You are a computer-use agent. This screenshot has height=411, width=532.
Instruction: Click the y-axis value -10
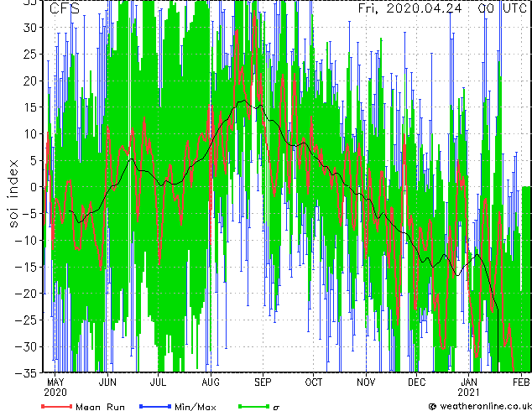[27, 241]
